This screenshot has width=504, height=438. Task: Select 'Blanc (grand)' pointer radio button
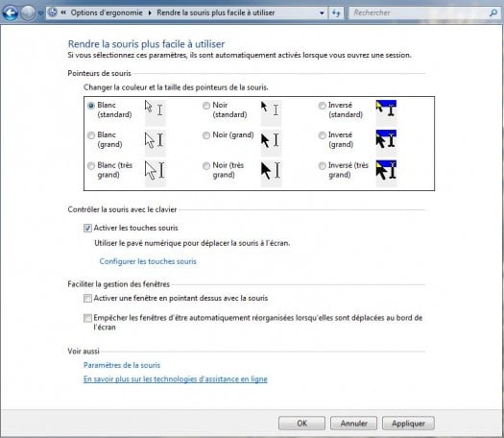(91, 135)
